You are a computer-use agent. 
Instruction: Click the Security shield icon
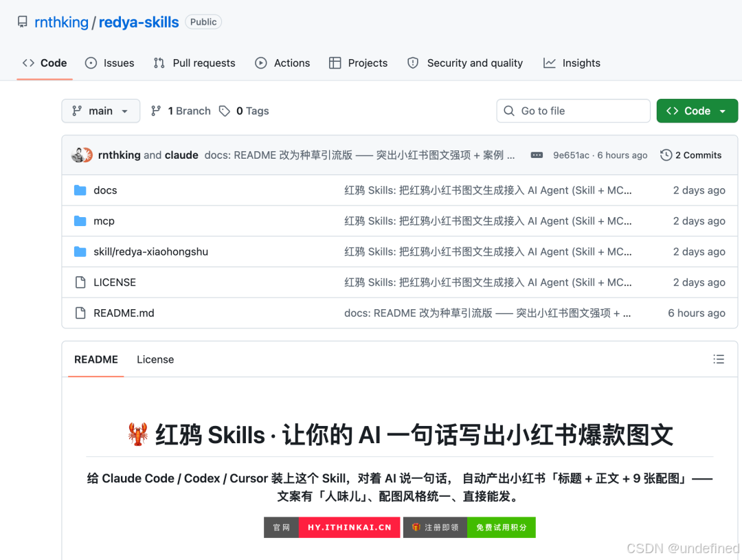tap(413, 63)
